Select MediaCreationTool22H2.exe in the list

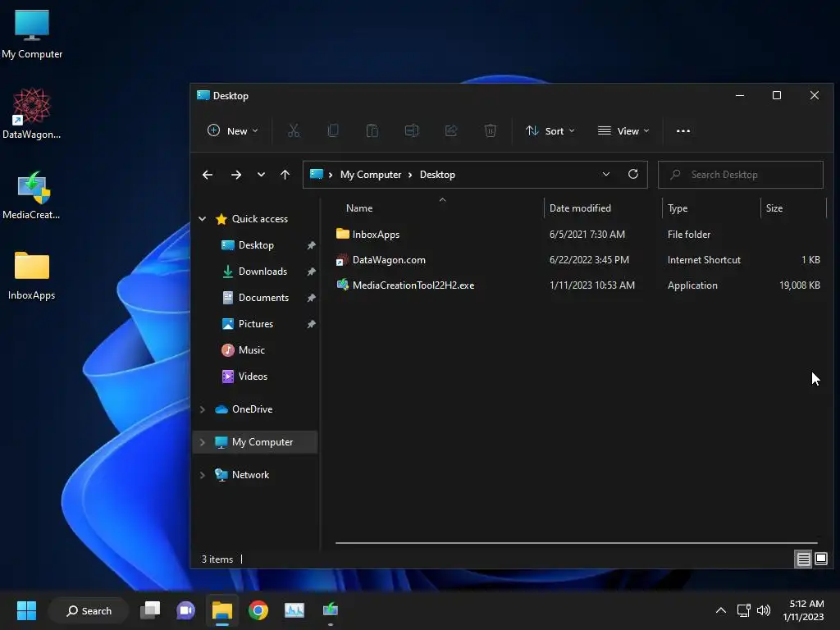pos(577,285)
